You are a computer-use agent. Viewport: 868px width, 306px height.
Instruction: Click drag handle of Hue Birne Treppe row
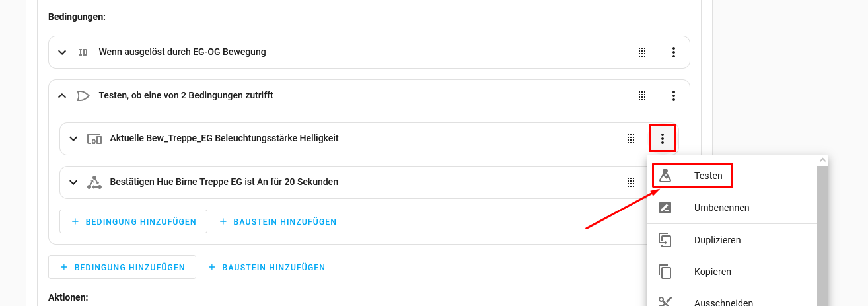pos(631,182)
